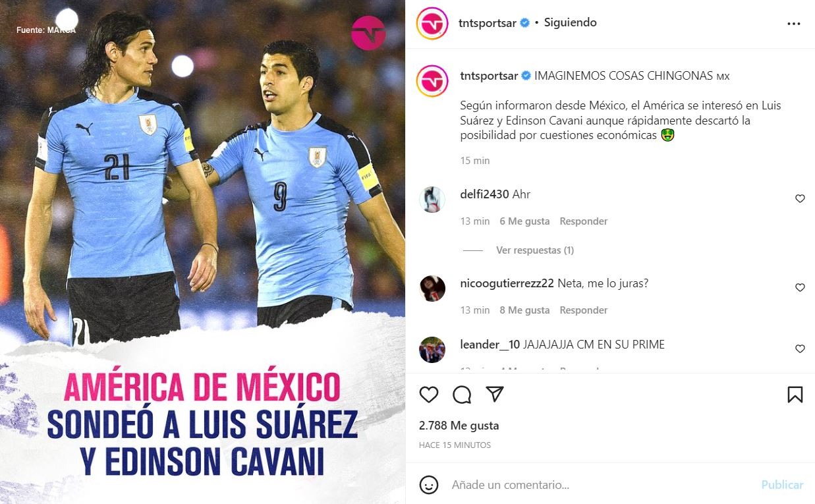Like nicoogutierrezz22's comment heart
Image resolution: width=815 pixels, height=504 pixels.
[800, 287]
